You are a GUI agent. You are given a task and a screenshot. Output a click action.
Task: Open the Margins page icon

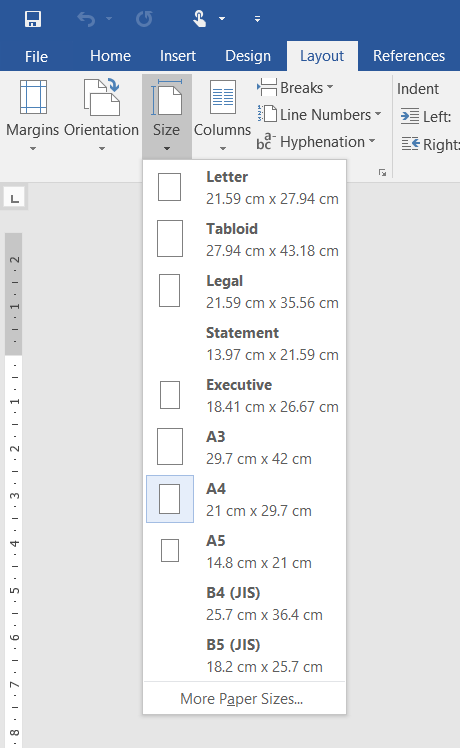(33, 97)
